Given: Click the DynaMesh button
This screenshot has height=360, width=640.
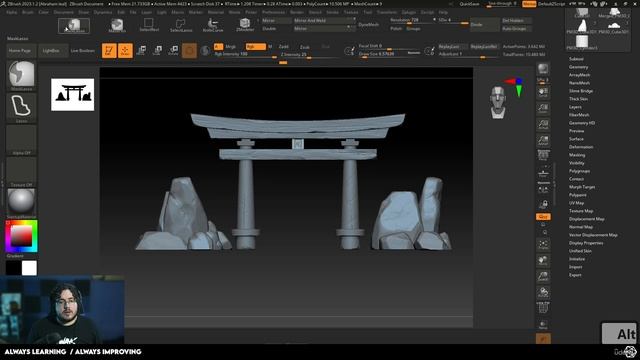Looking at the screenshot, I should tap(369, 24).
